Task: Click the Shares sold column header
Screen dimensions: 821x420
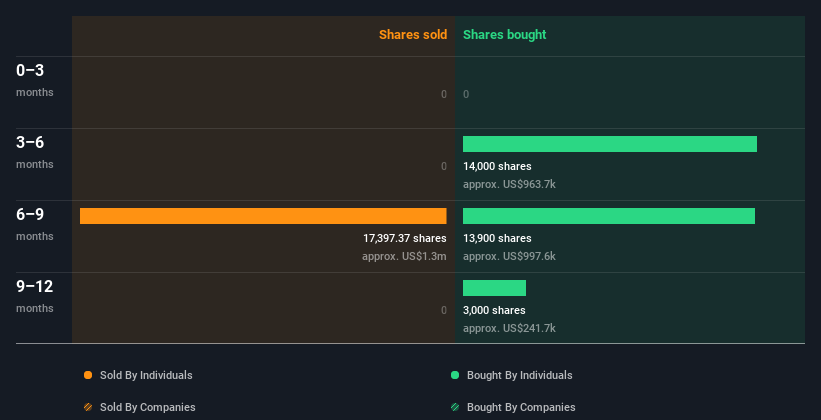Action: tap(413, 35)
